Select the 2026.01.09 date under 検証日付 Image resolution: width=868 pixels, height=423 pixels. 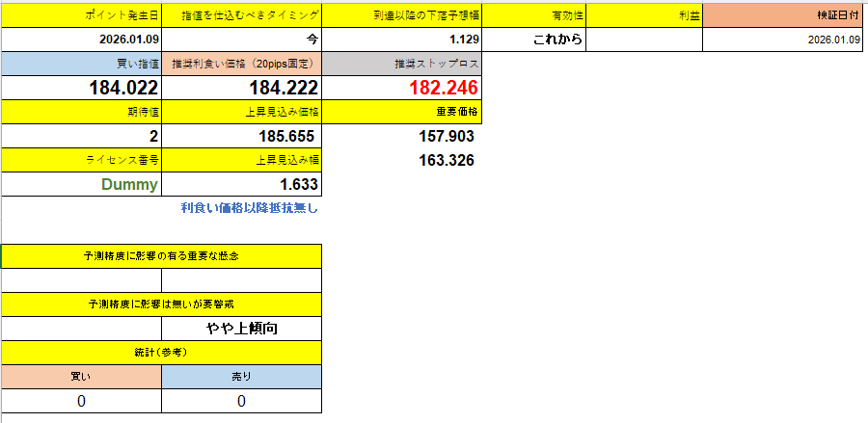click(x=785, y=40)
